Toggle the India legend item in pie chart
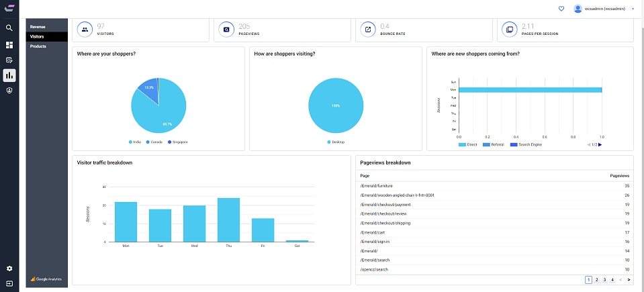 [x=135, y=142]
